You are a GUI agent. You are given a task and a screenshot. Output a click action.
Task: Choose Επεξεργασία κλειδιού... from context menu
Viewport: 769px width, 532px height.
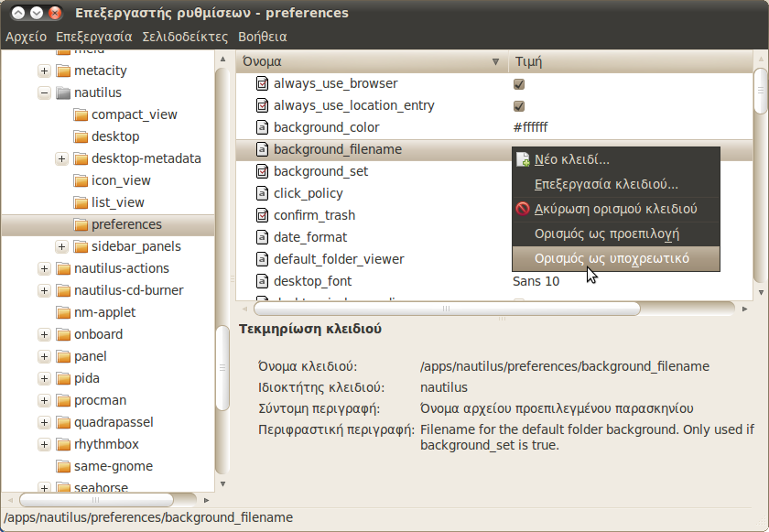[616, 184]
